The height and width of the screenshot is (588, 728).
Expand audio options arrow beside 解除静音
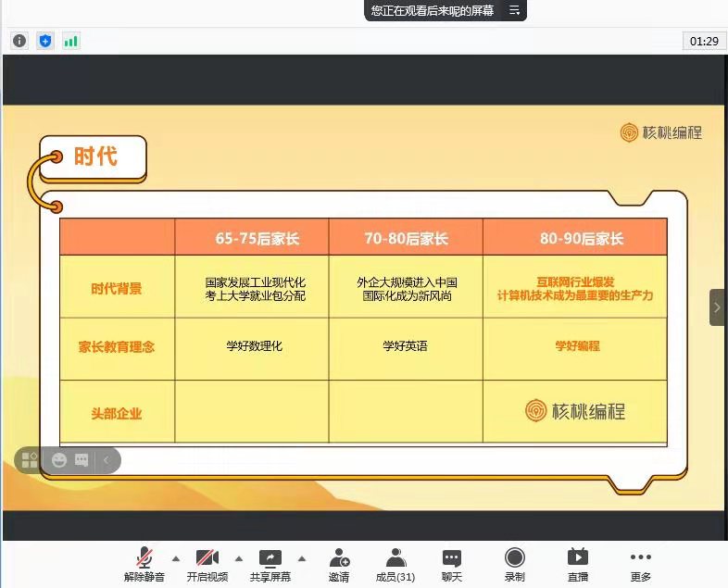pos(175,558)
